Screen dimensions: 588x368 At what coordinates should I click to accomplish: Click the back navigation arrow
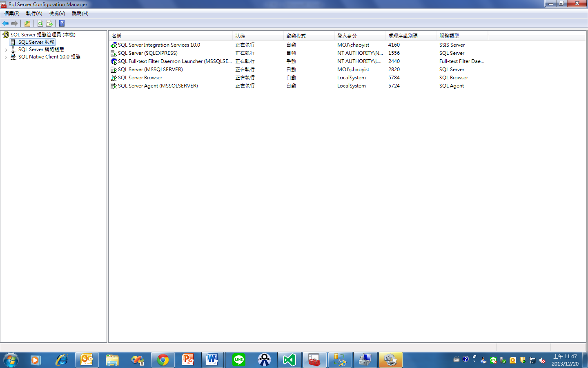coord(5,23)
